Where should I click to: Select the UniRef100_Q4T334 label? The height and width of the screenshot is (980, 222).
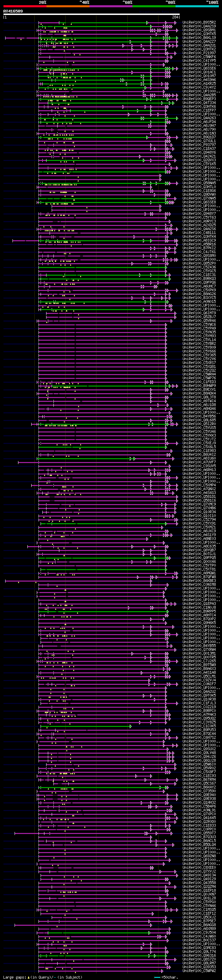click(199, 103)
